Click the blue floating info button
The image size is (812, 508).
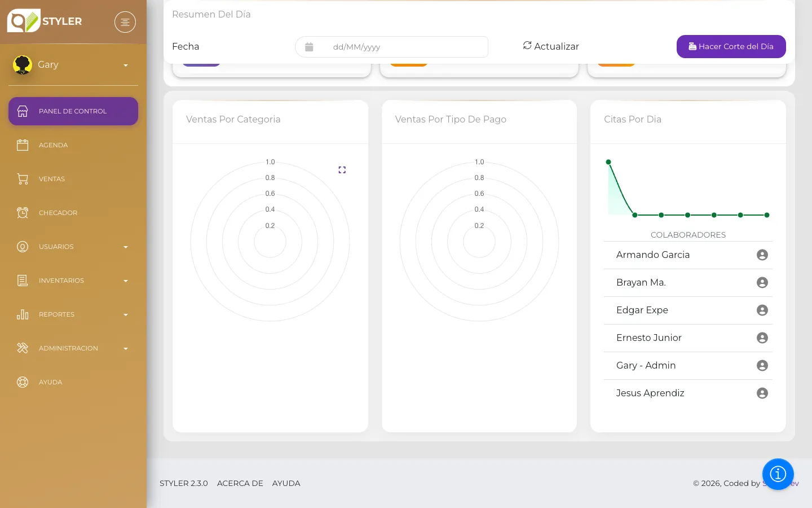778,474
